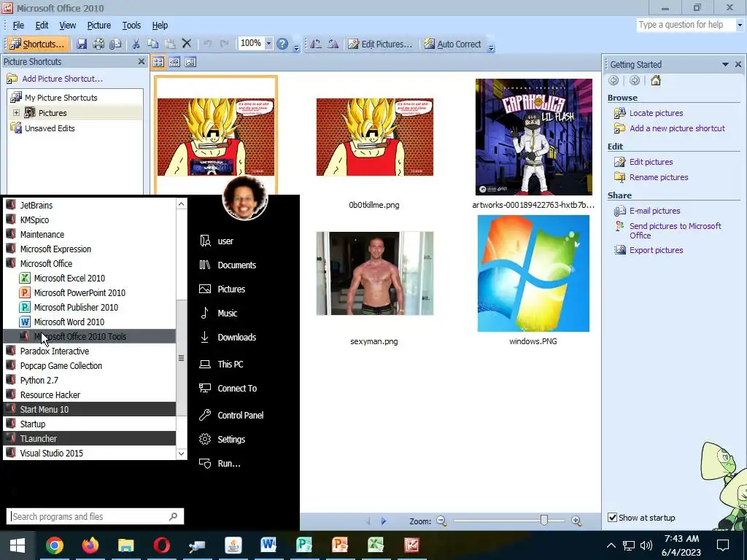
Task: Open the Help menu
Action: tap(160, 26)
